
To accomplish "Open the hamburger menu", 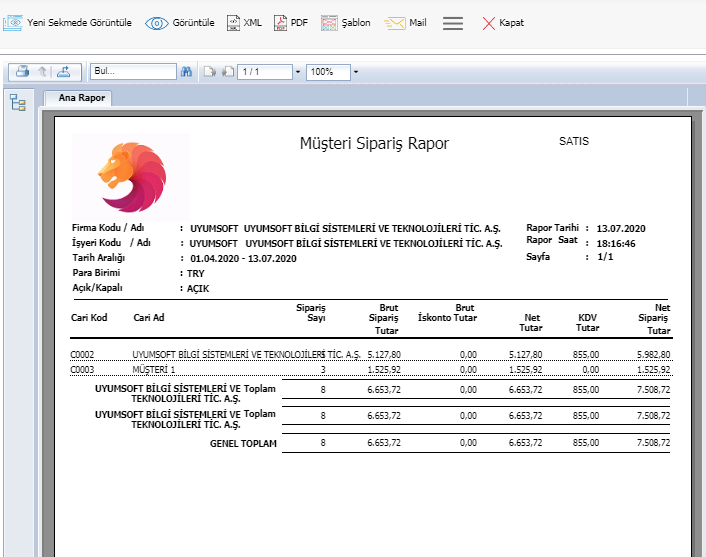I will (453, 23).
